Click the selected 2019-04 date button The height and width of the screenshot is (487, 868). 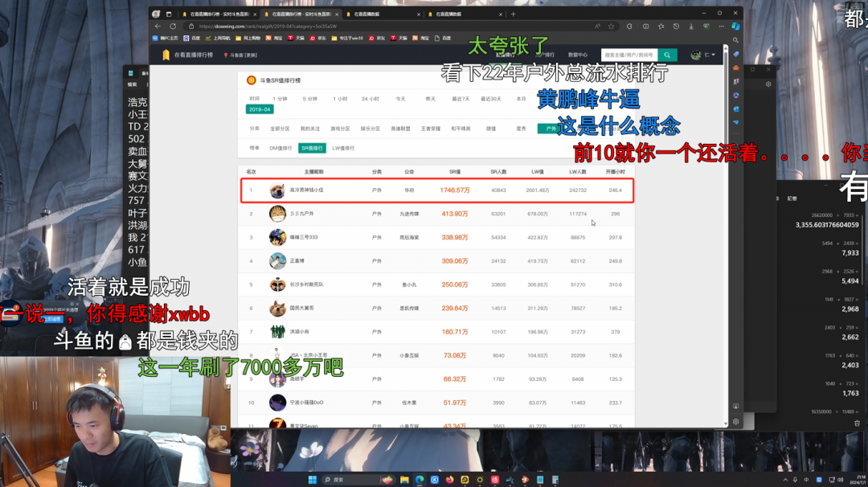[x=260, y=109]
